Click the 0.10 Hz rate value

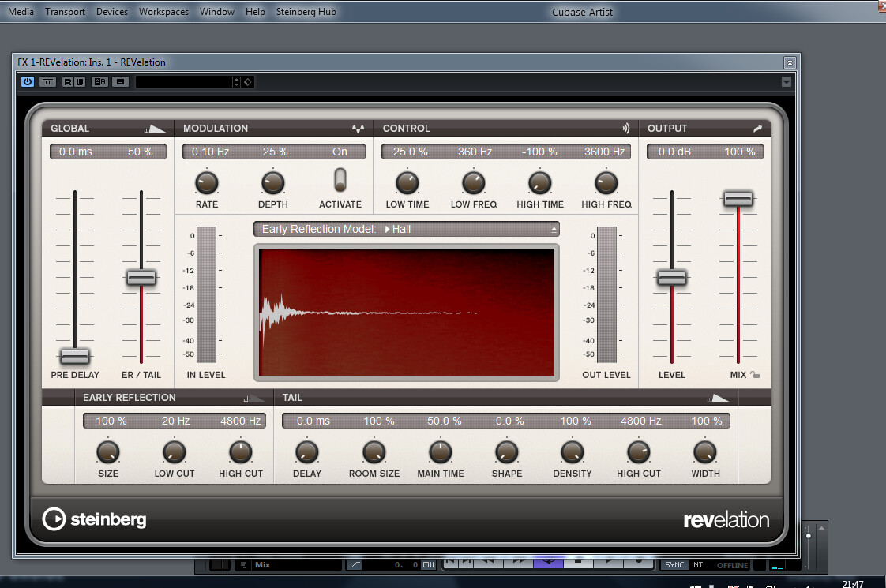coord(210,152)
